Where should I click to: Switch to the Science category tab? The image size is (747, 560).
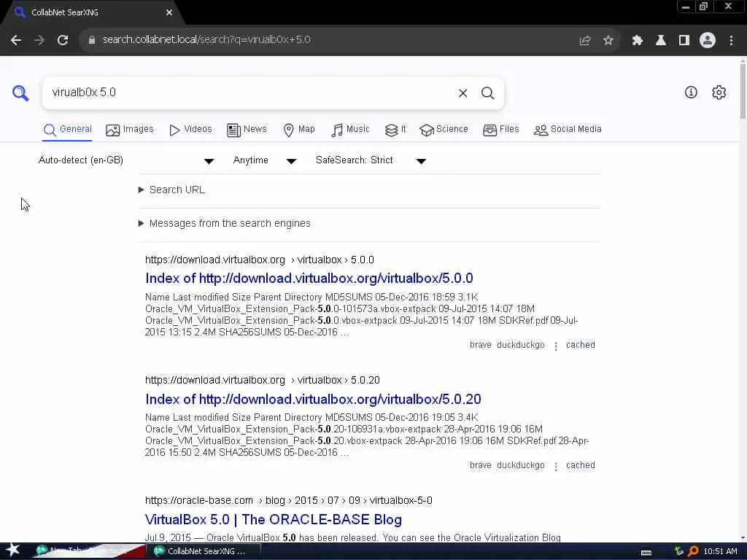coord(444,130)
